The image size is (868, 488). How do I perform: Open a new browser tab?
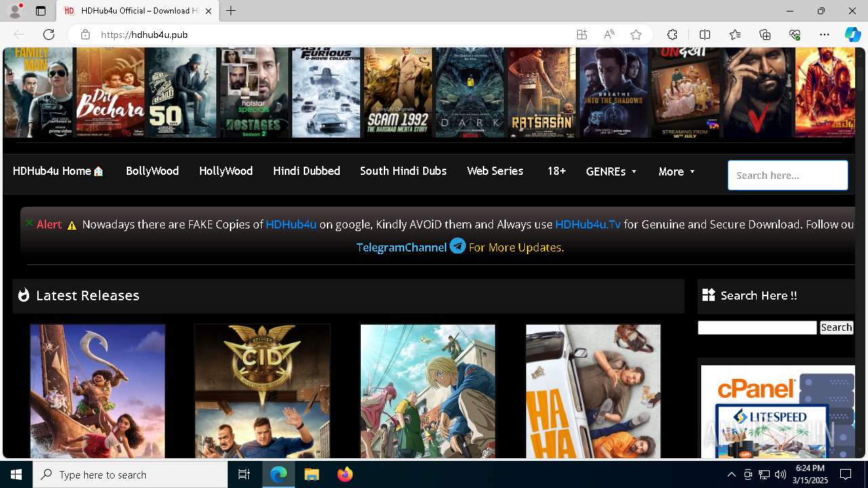(231, 11)
